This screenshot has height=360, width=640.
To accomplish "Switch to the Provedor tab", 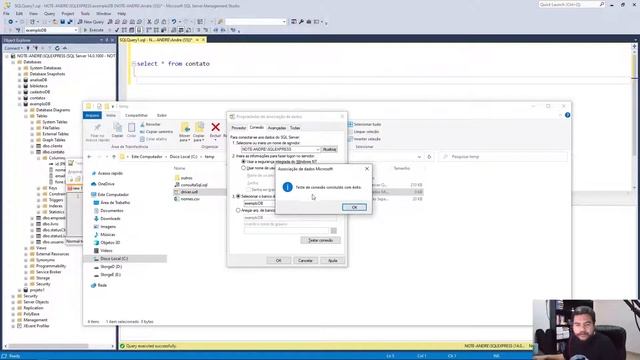I will coord(238,128).
